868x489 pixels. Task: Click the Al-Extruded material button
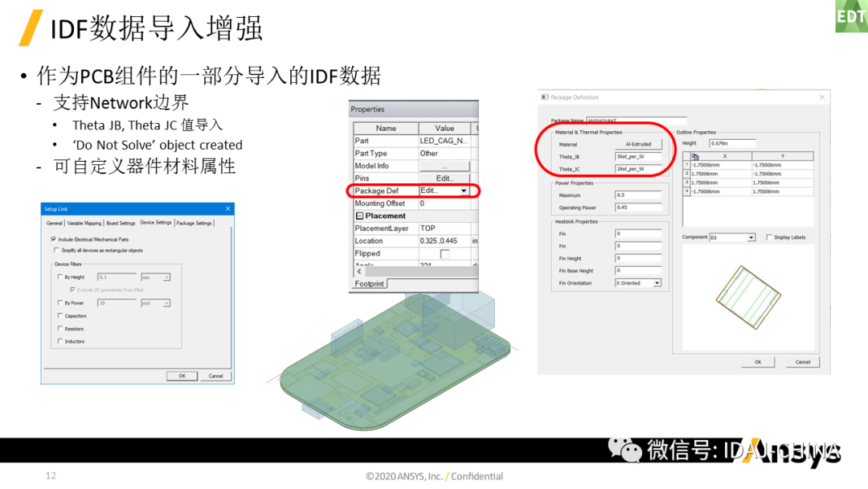tap(638, 144)
